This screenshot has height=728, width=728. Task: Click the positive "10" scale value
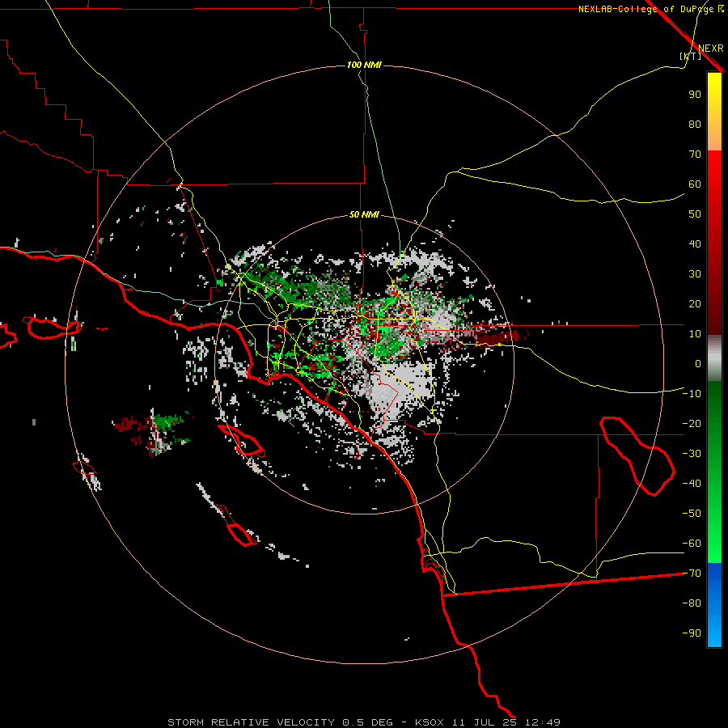pos(695,334)
